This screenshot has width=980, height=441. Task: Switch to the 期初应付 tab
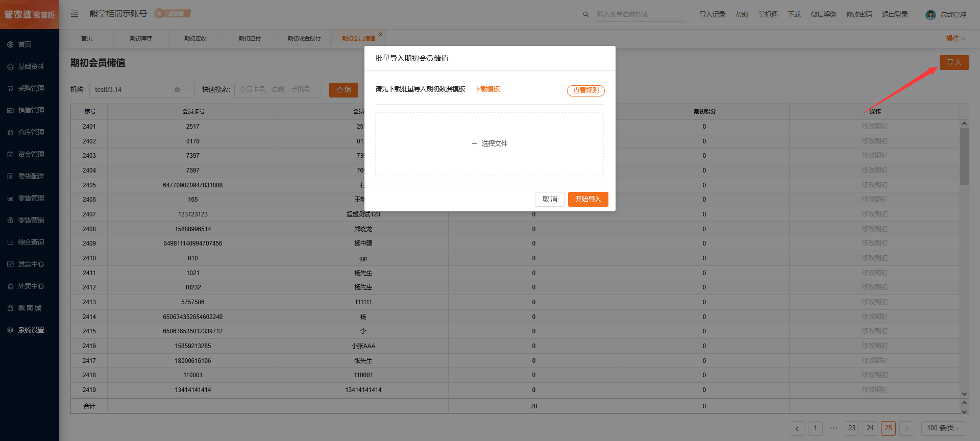click(250, 38)
